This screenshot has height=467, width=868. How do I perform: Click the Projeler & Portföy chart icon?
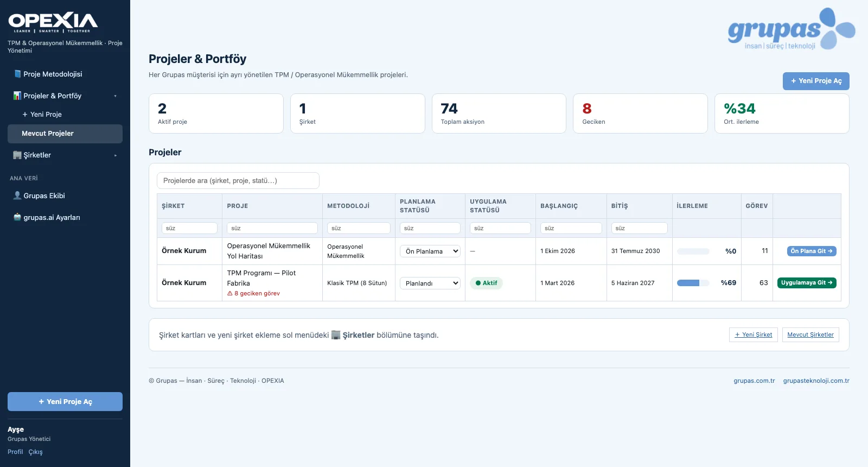(x=17, y=96)
